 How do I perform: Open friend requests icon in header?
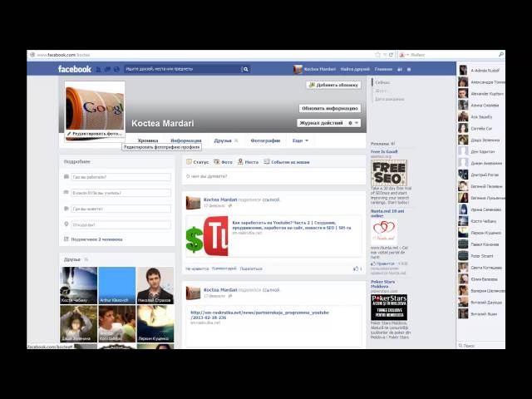[98, 69]
